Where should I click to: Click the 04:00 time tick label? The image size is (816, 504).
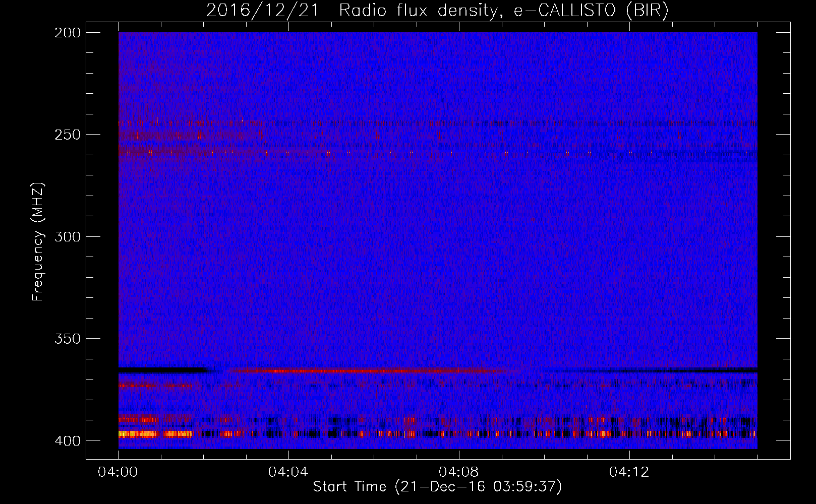(x=118, y=472)
